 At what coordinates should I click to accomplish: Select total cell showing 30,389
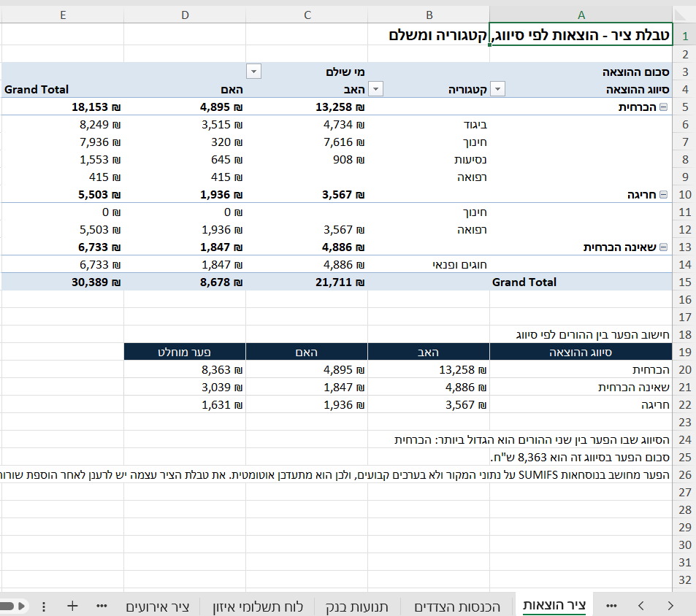63,282
